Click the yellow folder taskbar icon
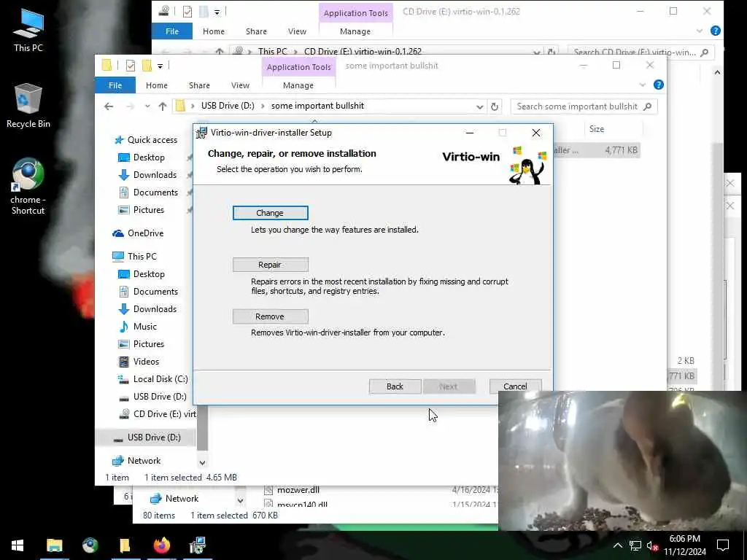 coord(125,545)
